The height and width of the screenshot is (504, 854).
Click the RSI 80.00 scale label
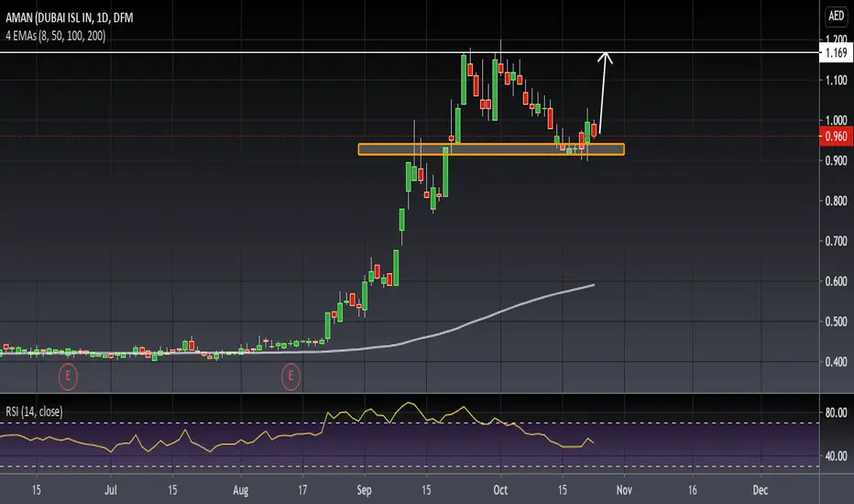click(836, 413)
